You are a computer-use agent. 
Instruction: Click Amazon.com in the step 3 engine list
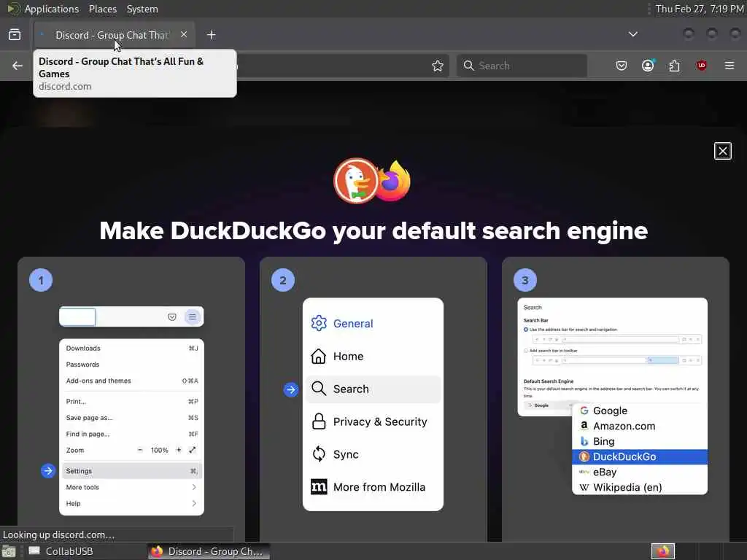(x=640, y=426)
